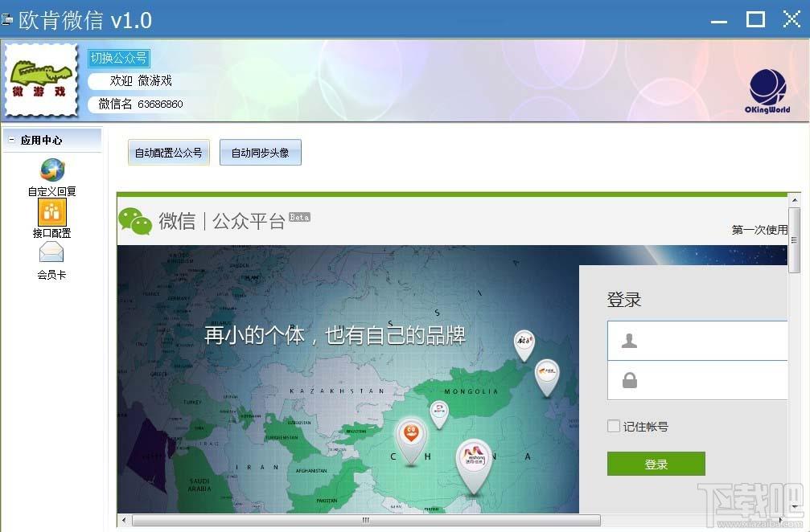The width and height of the screenshot is (810, 532).
Task: Click 自动配置公众号 button
Action: point(168,153)
